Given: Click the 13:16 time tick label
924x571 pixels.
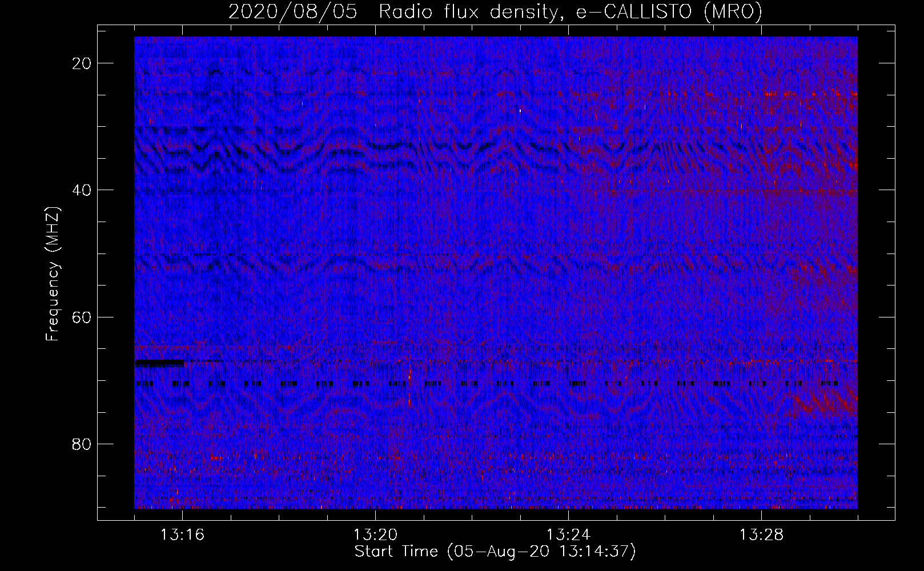Looking at the screenshot, I should [182, 535].
